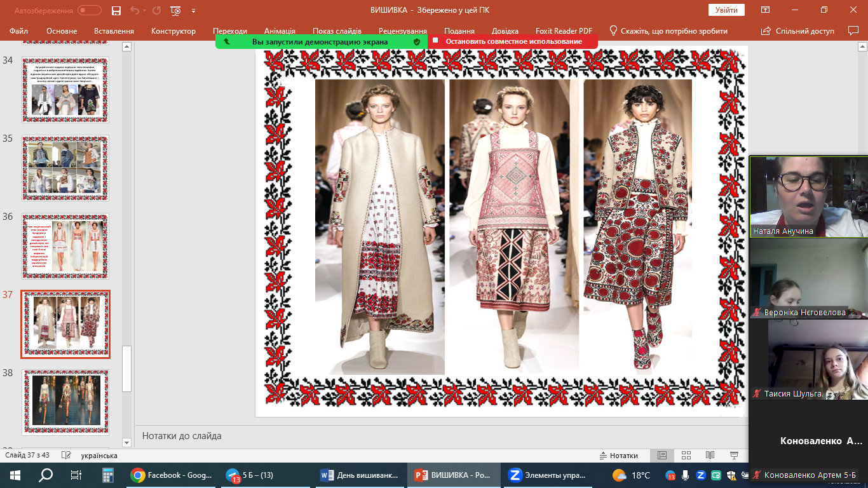The image size is (868, 488).
Task: Switch to the Основне ribbon tab
Action: click(62, 31)
